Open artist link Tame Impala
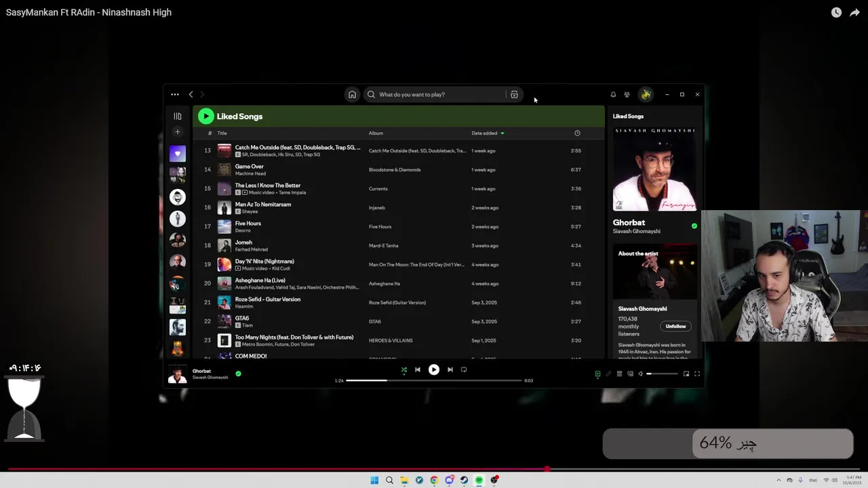 point(292,192)
